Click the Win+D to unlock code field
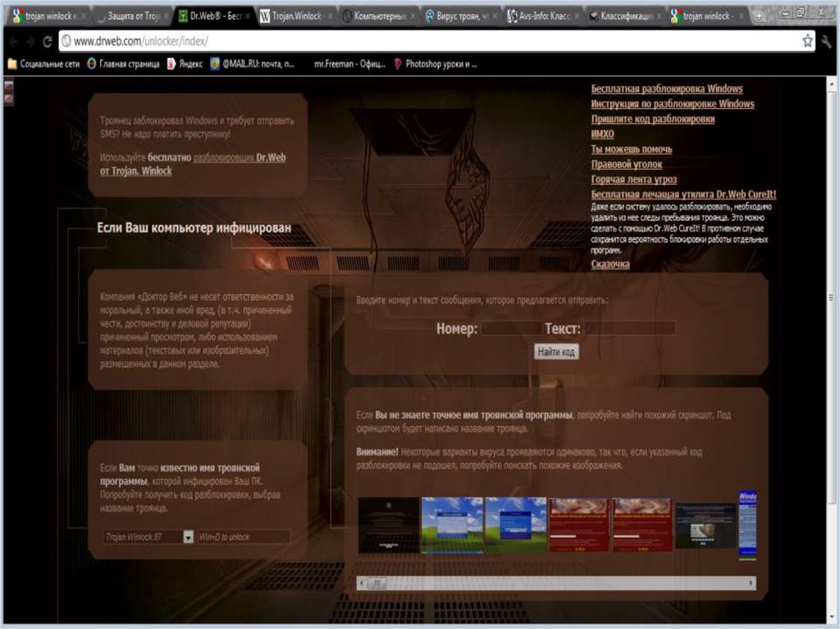 tap(244, 537)
